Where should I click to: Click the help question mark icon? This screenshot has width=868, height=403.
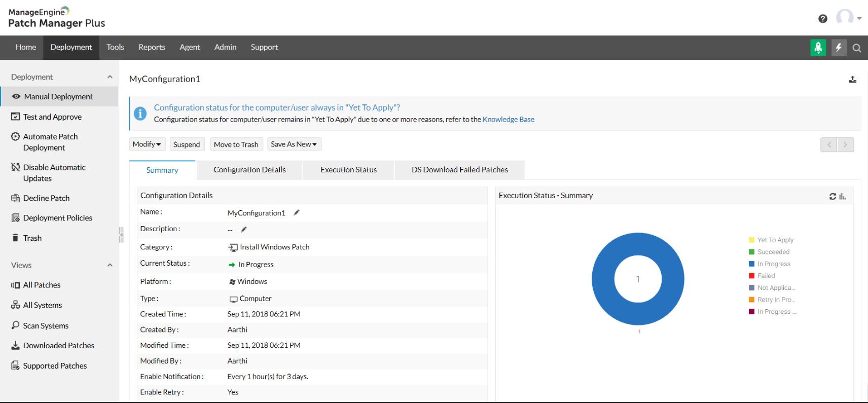823,19
